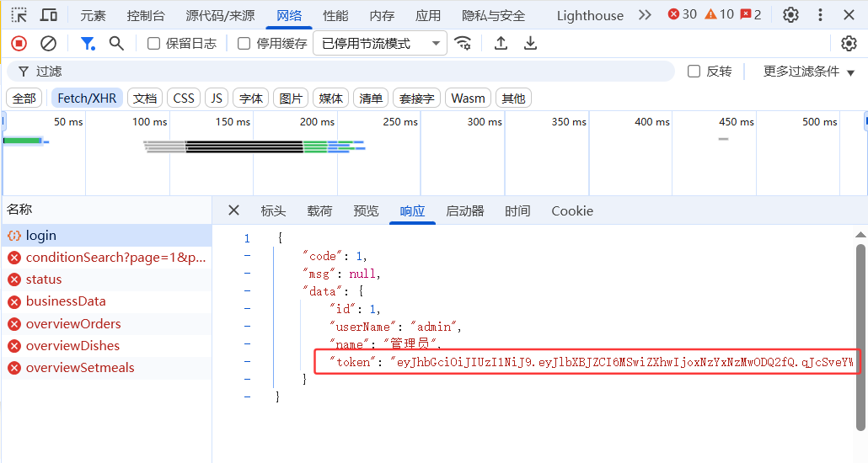This screenshot has height=463, width=868.
Task: Select the 网络 tab
Action: pyautogui.click(x=289, y=15)
